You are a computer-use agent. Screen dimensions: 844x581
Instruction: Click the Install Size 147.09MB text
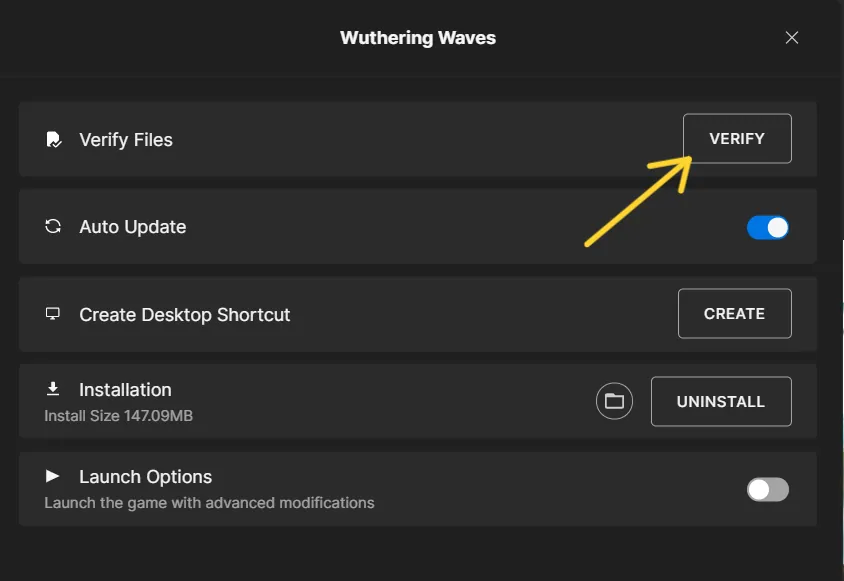118,416
